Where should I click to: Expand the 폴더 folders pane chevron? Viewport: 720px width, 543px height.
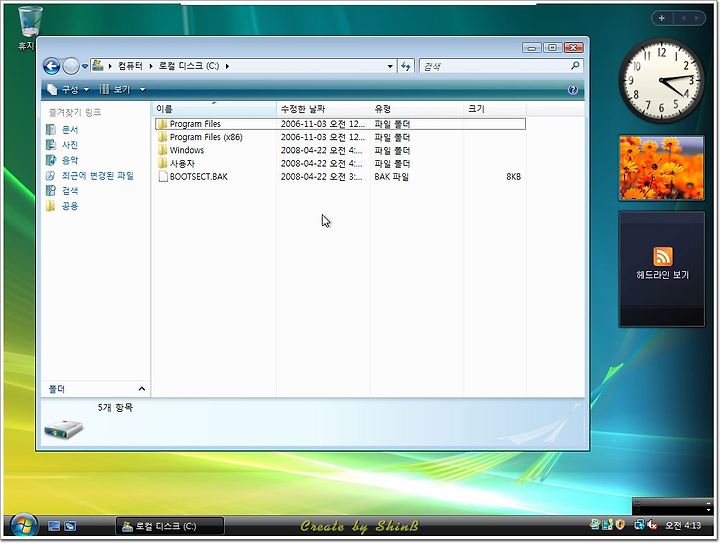pos(142,389)
